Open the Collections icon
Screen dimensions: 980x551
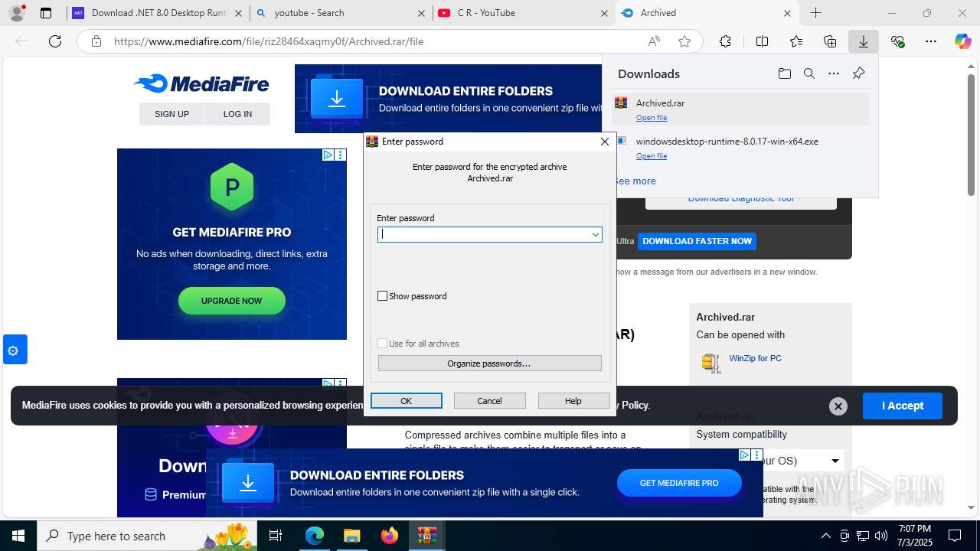tap(830, 41)
